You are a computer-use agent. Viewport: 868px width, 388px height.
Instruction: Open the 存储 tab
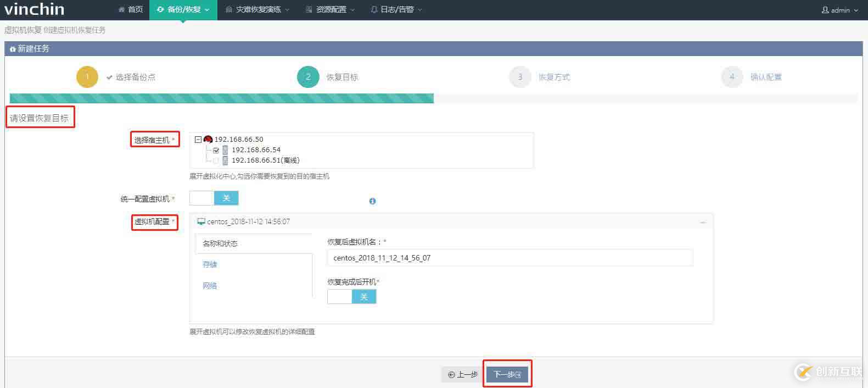click(210, 264)
